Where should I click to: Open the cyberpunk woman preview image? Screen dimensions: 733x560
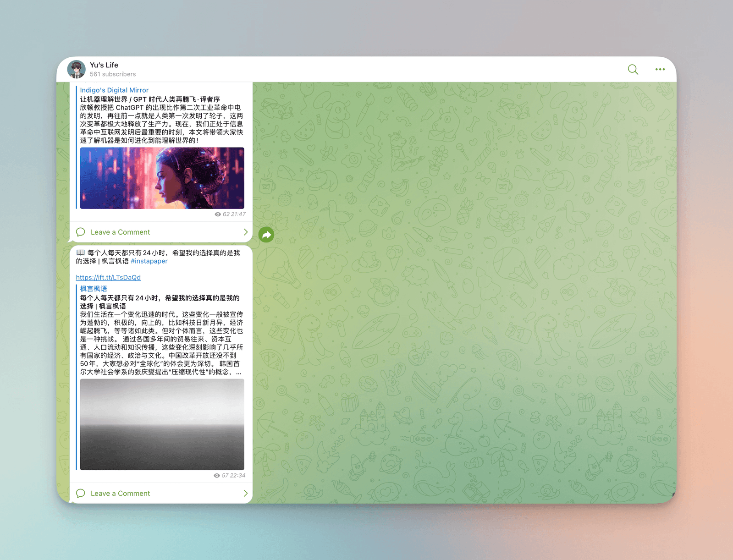[162, 178]
